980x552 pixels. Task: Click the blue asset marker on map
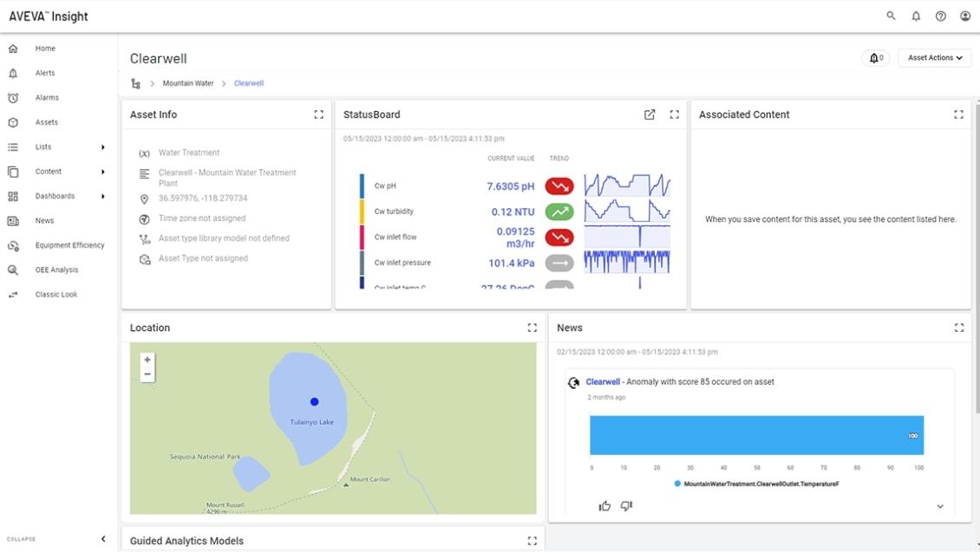click(x=314, y=401)
